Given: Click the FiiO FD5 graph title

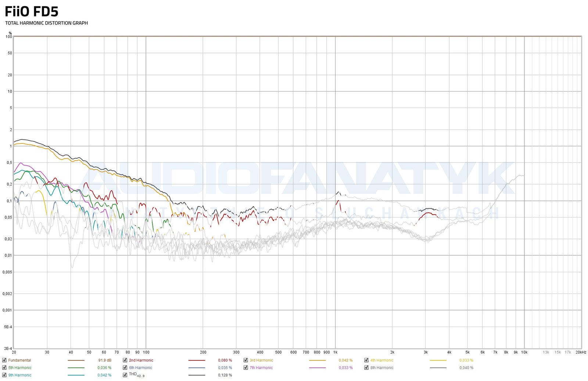Looking at the screenshot, I should pyautogui.click(x=32, y=12).
